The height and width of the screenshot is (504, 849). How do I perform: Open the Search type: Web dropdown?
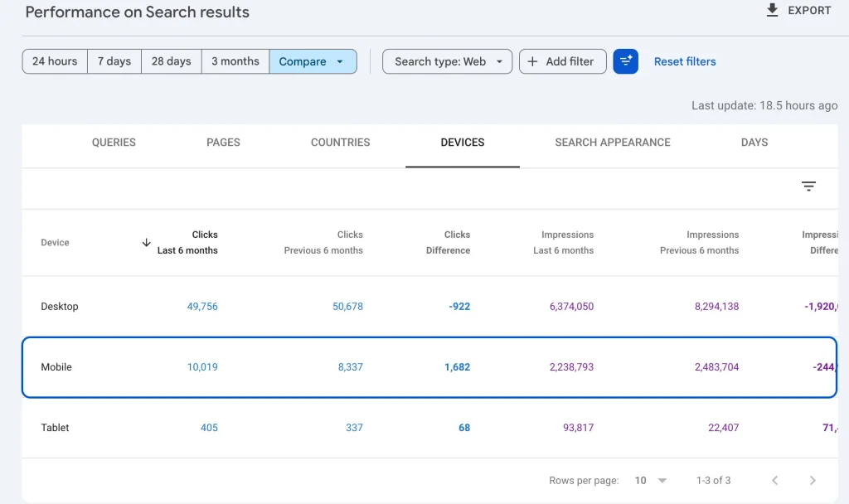pyautogui.click(x=447, y=61)
